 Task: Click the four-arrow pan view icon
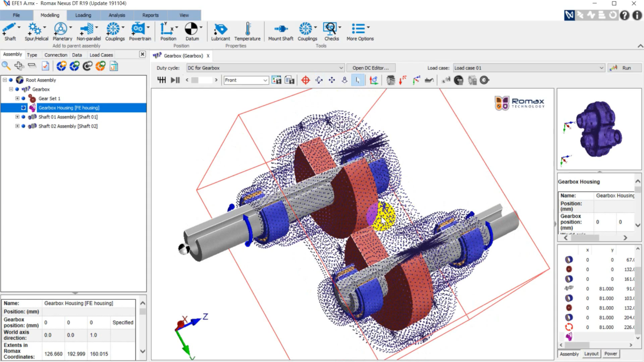pos(332,80)
